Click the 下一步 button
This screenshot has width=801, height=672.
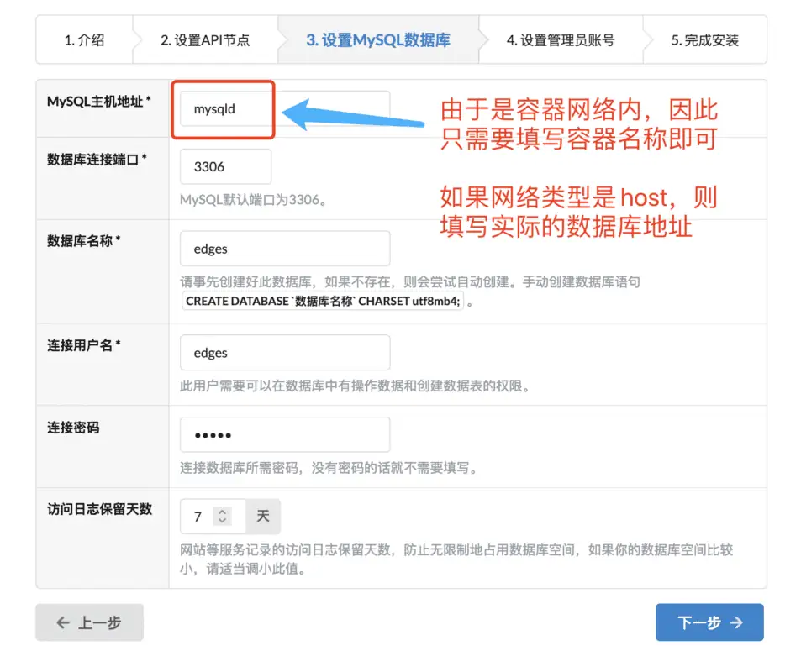tap(709, 622)
